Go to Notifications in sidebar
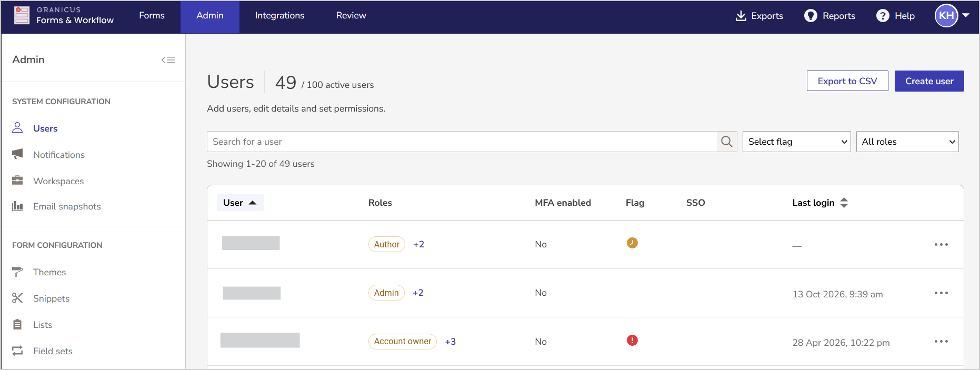Screen dimensions: 980x370 point(59,155)
